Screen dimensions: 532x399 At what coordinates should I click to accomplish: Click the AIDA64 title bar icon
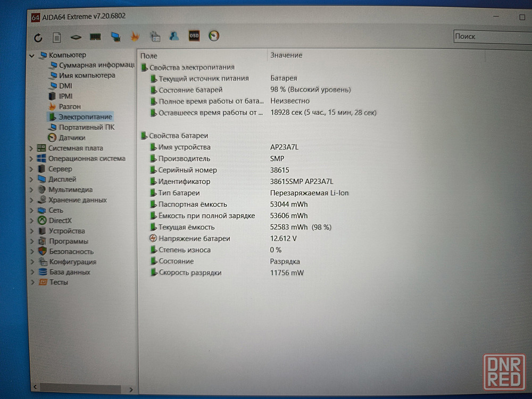[35, 18]
